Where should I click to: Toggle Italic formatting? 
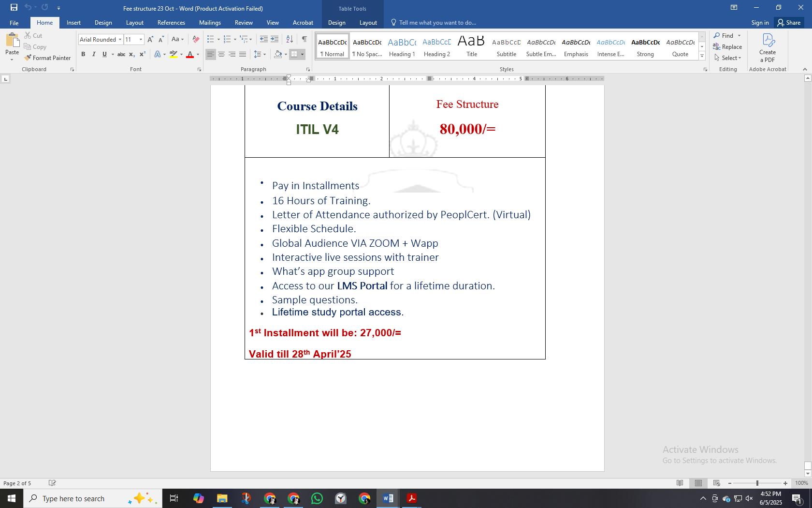pos(94,54)
